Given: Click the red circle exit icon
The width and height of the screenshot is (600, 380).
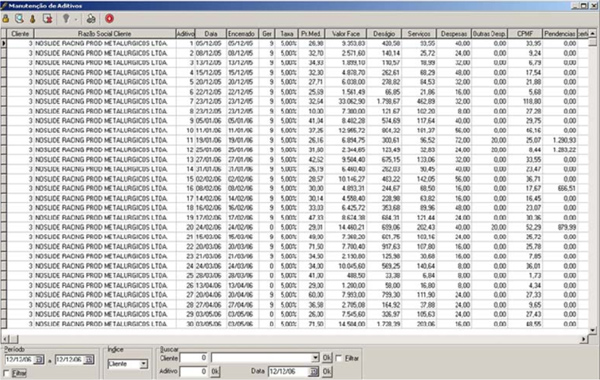Looking at the screenshot, I should pos(109,18).
